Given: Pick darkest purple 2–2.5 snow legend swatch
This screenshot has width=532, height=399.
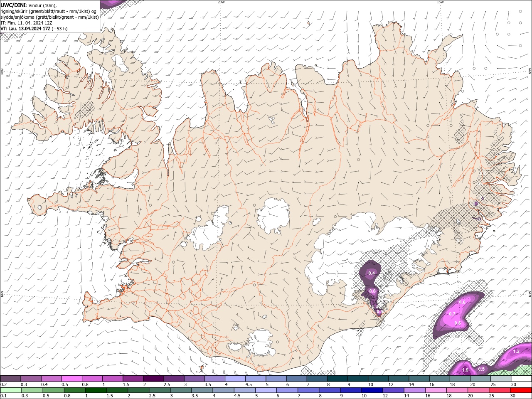Looking at the screenshot, I should 153,379.
